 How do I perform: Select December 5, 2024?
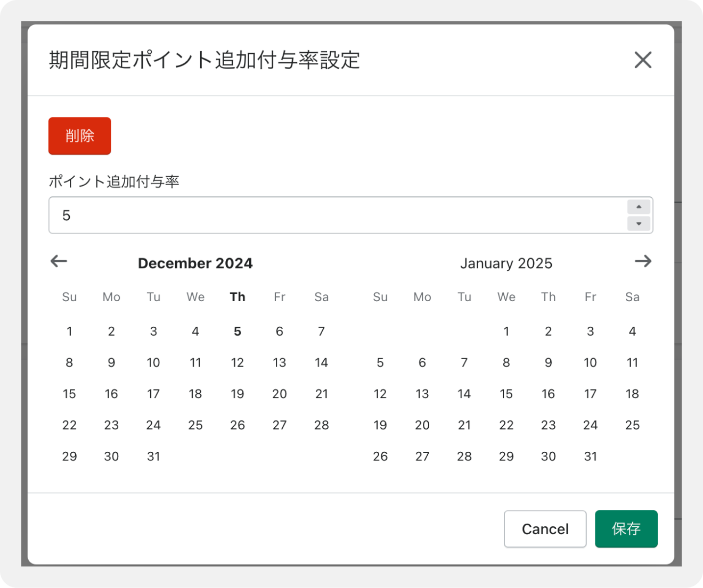[x=238, y=332]
